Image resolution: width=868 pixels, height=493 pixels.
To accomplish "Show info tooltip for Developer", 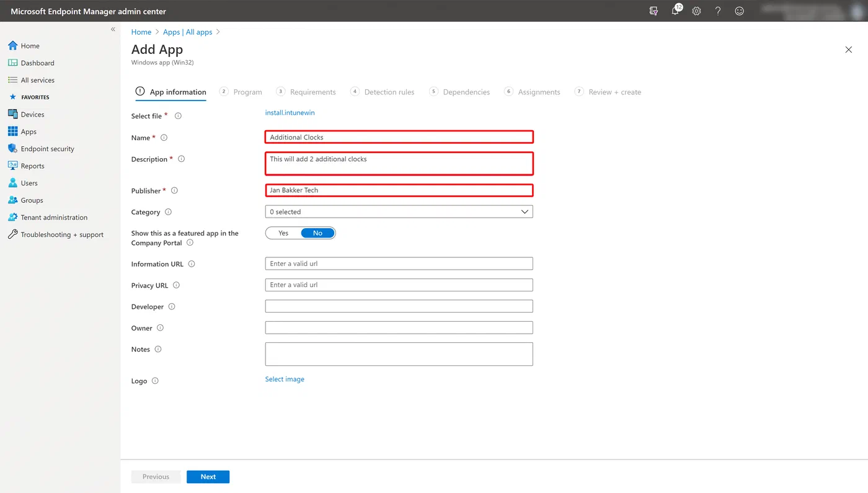I will coord(172,306).
